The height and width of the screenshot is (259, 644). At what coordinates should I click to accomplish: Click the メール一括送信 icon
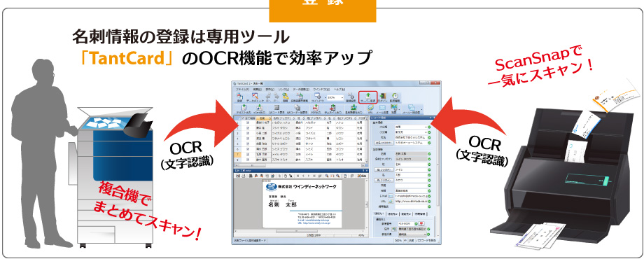[x=412, y=108]
